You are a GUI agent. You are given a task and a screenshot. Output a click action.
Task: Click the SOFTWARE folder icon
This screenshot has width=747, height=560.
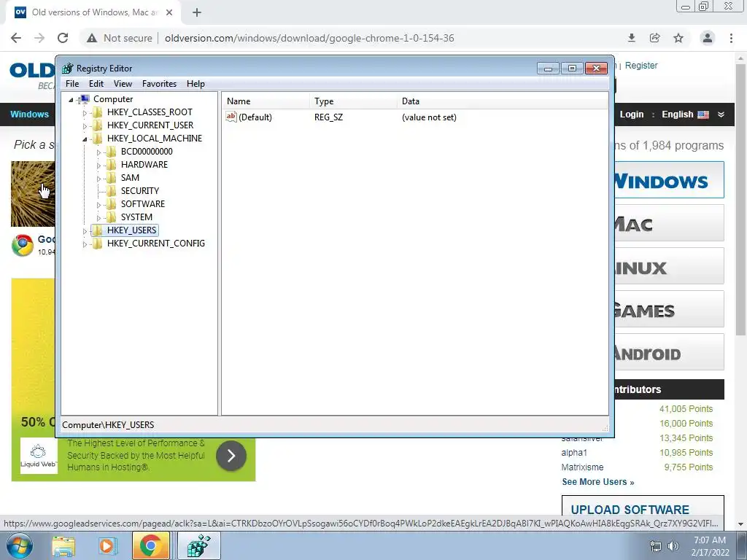pyautogui.click(x=112, y=204)
